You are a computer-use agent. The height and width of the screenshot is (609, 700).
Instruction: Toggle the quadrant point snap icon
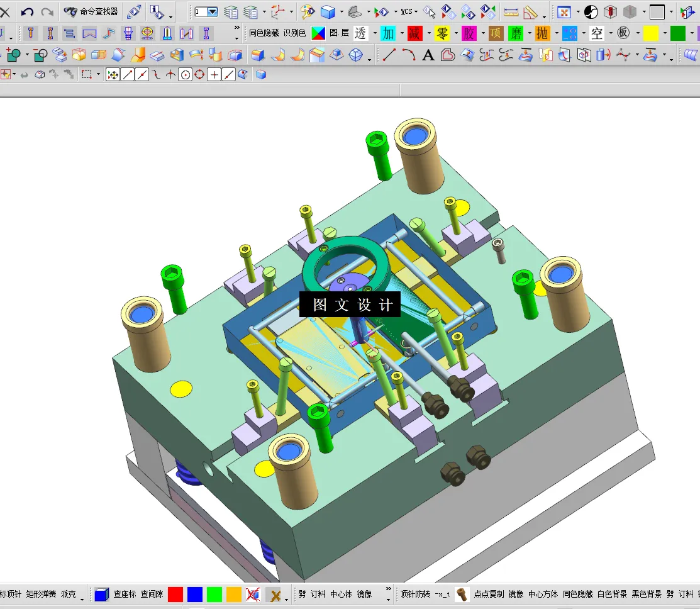click(x=199, y=75)
